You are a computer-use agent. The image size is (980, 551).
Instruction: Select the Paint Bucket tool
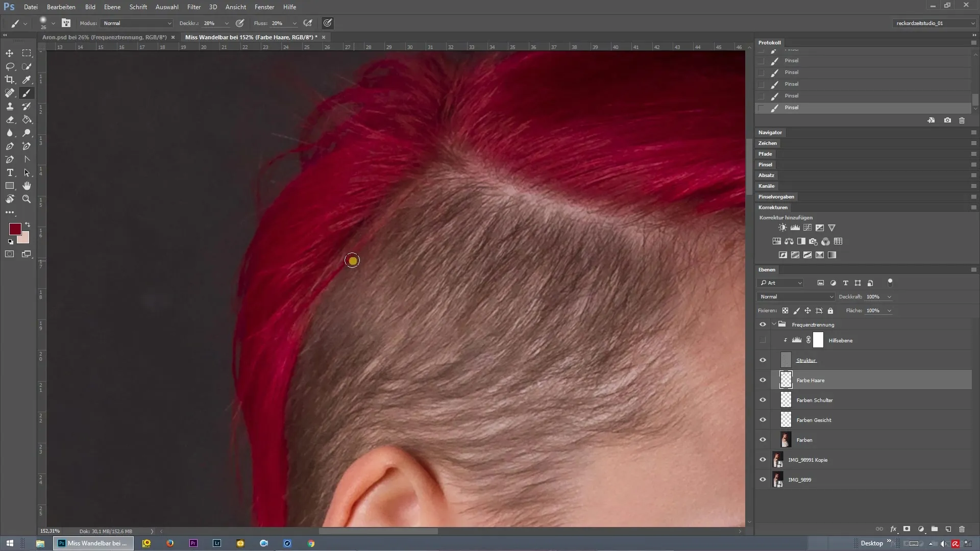pos(27,119)
